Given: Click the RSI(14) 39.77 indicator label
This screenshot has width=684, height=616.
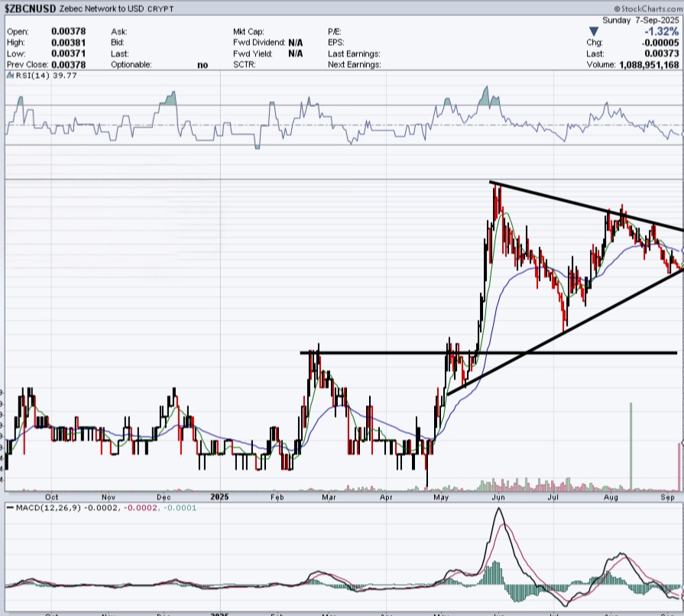Looking at the screenshot, I should tap(47, 76).
